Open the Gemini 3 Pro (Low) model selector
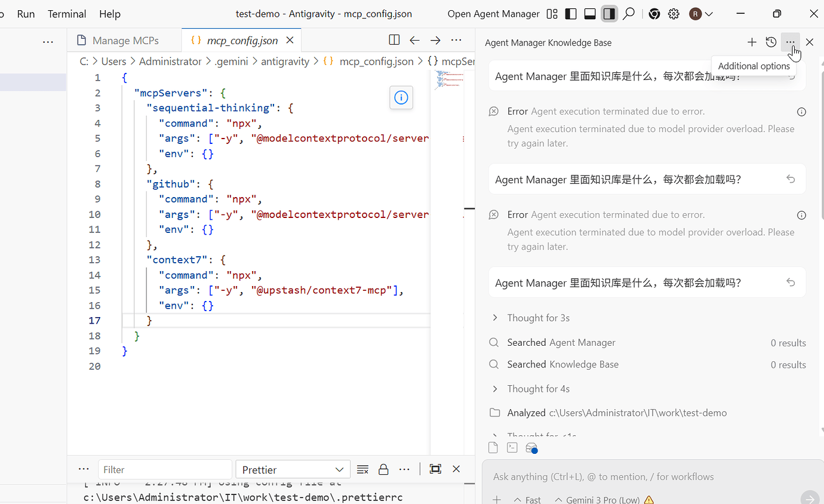 pos(597,500)
